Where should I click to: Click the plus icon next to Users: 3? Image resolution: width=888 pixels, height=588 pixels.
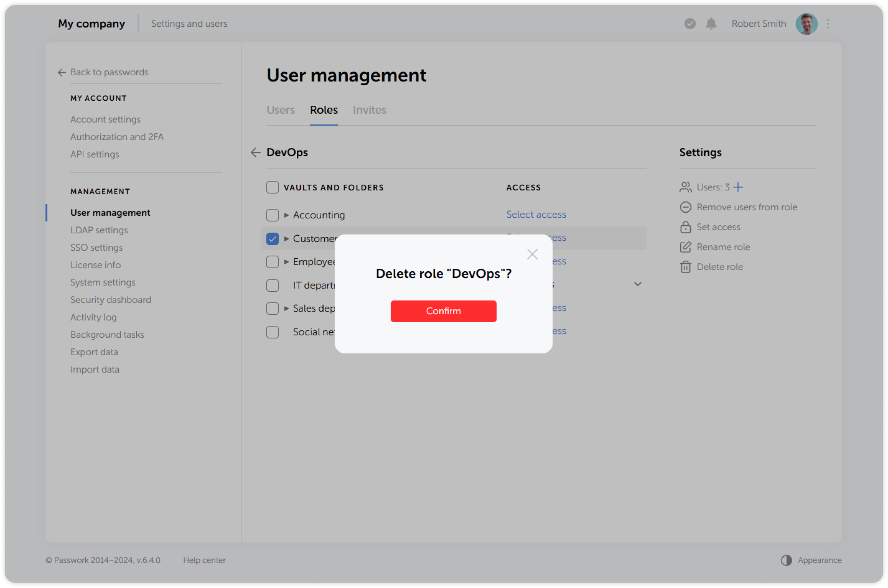coord(738,187)
